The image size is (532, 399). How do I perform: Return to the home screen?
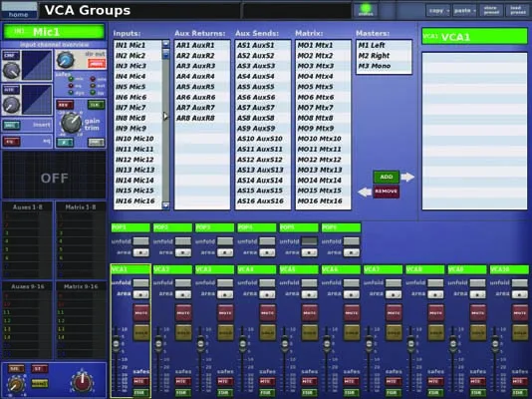pos(19,11)
